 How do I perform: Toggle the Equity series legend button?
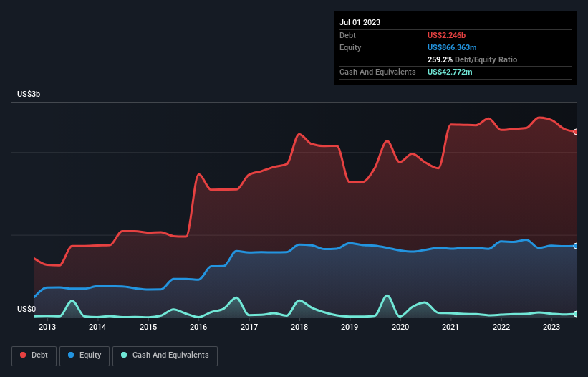(85, 355)
